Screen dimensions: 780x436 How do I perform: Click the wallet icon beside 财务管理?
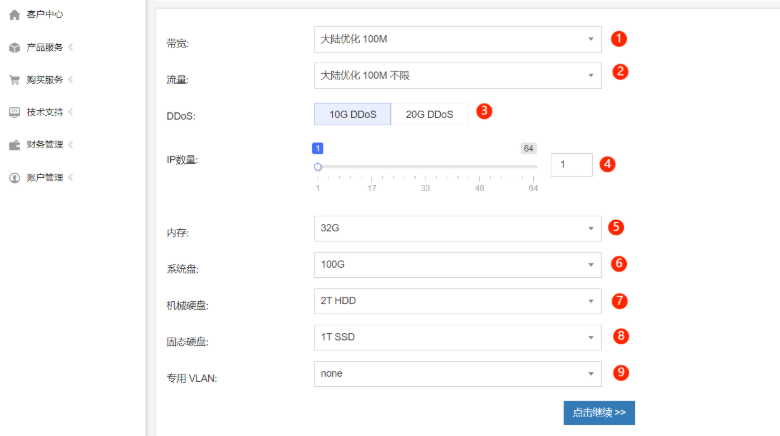14,145
